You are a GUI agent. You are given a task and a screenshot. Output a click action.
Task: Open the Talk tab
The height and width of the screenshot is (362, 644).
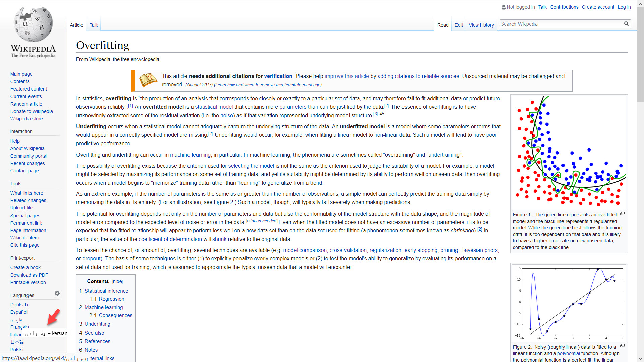(x=94, y=25)
